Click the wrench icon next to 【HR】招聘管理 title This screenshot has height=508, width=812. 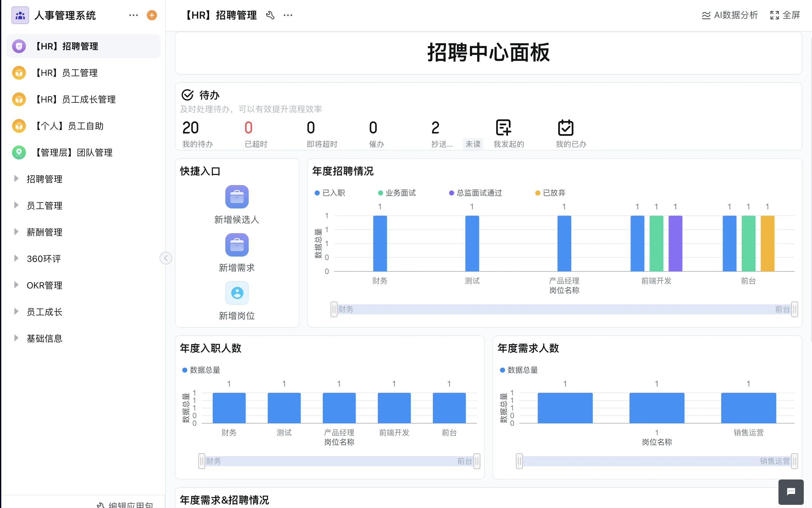(x=271, y=15)
